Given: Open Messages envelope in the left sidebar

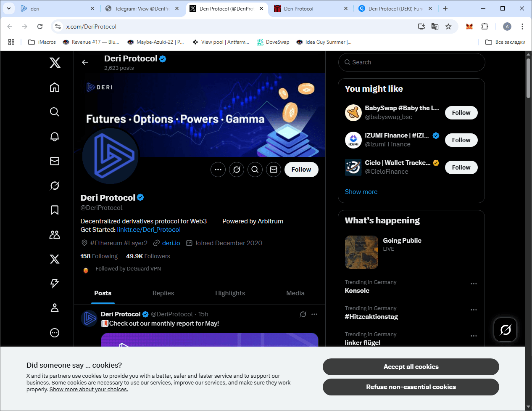Looking at the screenshot, I should [x=55, y=161].
